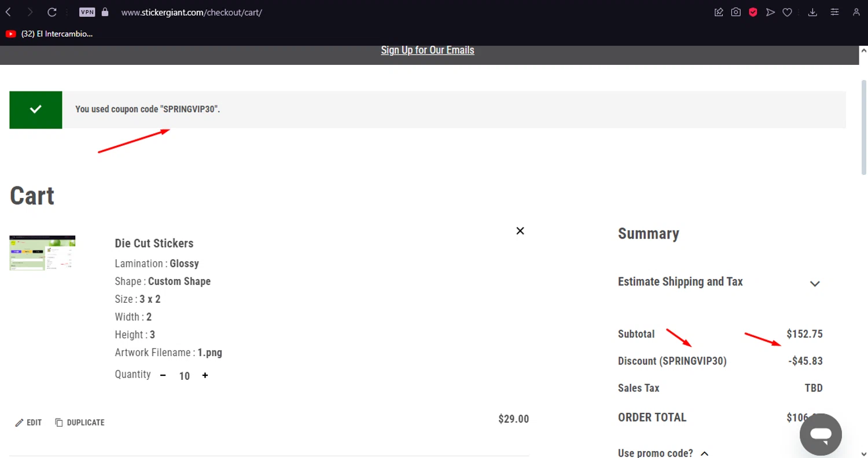Expand Estimate Shipping and Tax chevron
Viewport: 868px width, 458px height.
[x=815, y=284]
